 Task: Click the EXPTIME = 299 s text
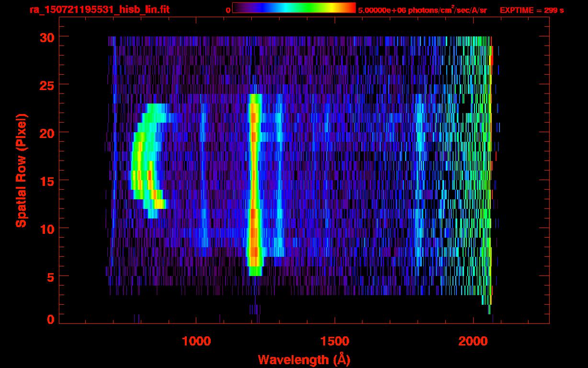point(531,10)
